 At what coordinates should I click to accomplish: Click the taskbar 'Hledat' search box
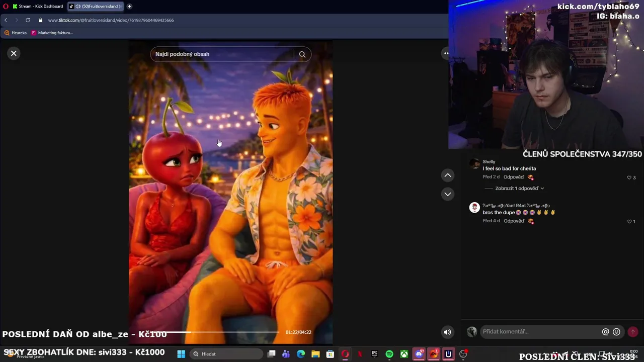coord(225,354)
